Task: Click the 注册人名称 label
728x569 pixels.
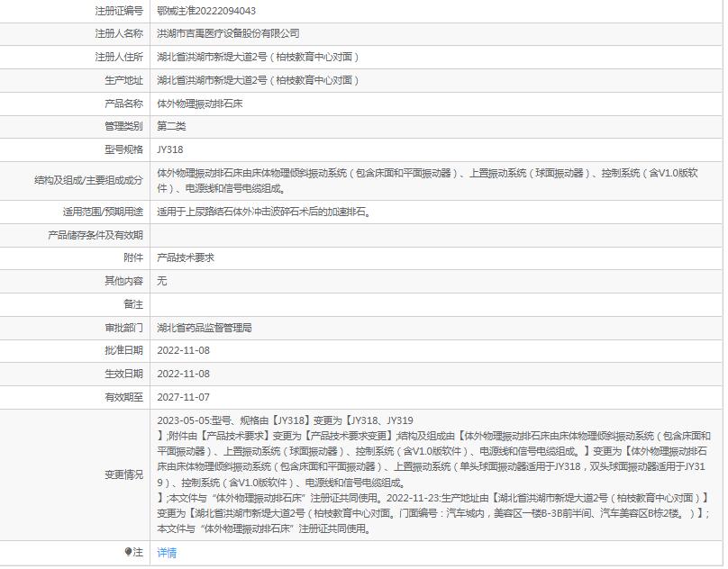Action: [119, 33]
